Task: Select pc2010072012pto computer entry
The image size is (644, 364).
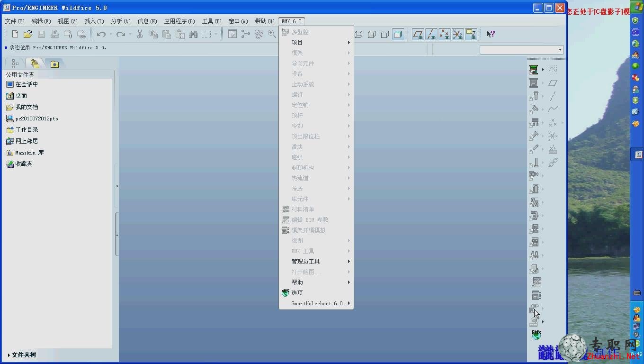Action: [32, 118]
